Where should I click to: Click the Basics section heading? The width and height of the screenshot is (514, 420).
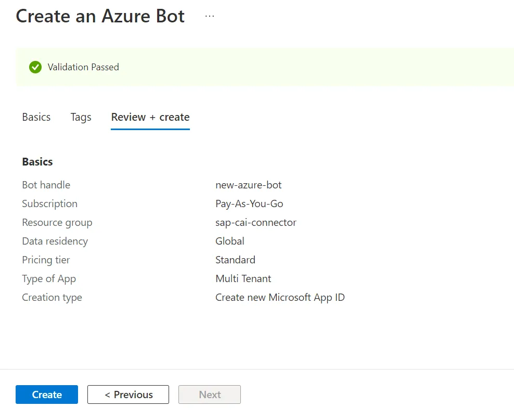click(37, 162)
